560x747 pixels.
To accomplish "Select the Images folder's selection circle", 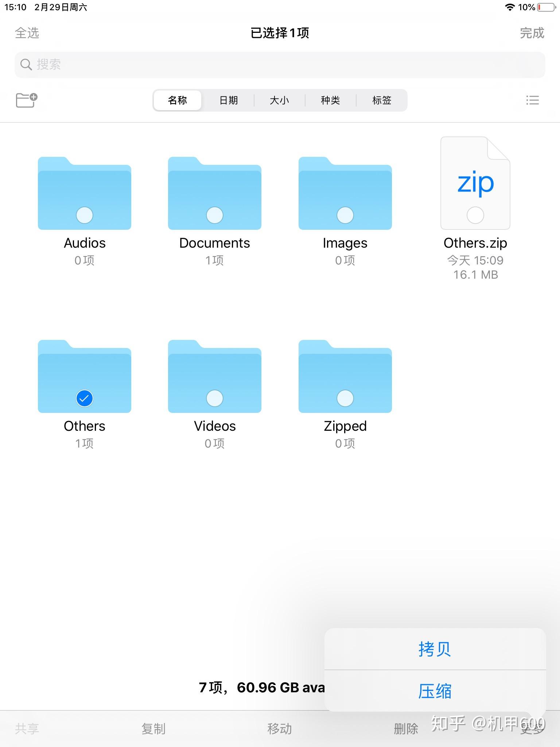I will [x=345, y=215].
